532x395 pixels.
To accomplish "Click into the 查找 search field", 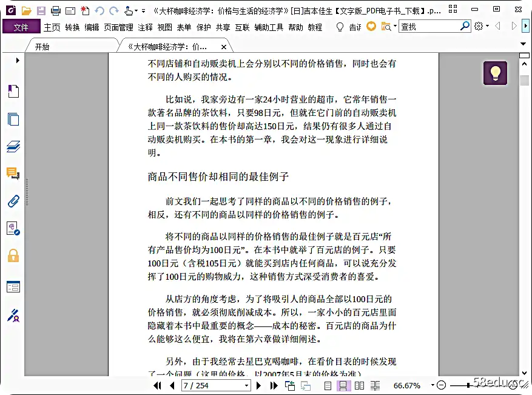I will click(429, 27).
